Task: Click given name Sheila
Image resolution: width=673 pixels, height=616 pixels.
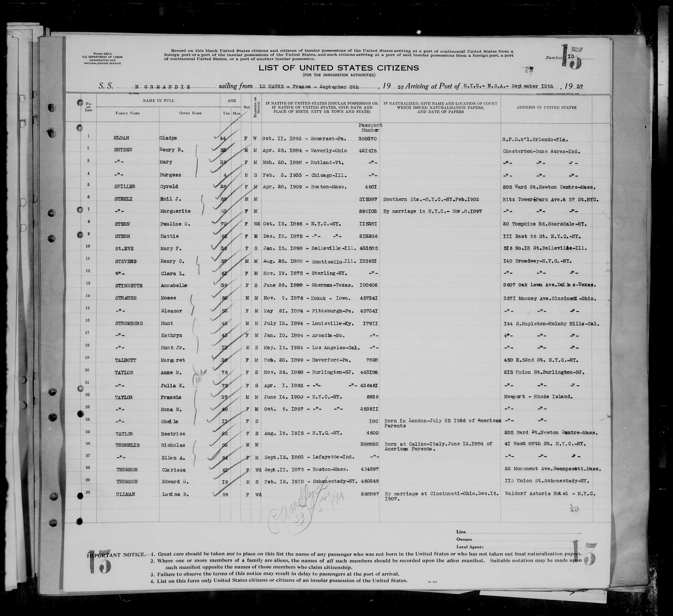Action: click(x=170, y=422)
